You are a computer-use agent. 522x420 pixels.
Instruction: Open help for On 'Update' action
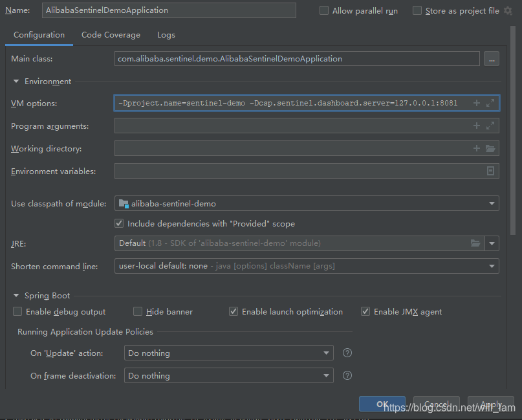347,353
